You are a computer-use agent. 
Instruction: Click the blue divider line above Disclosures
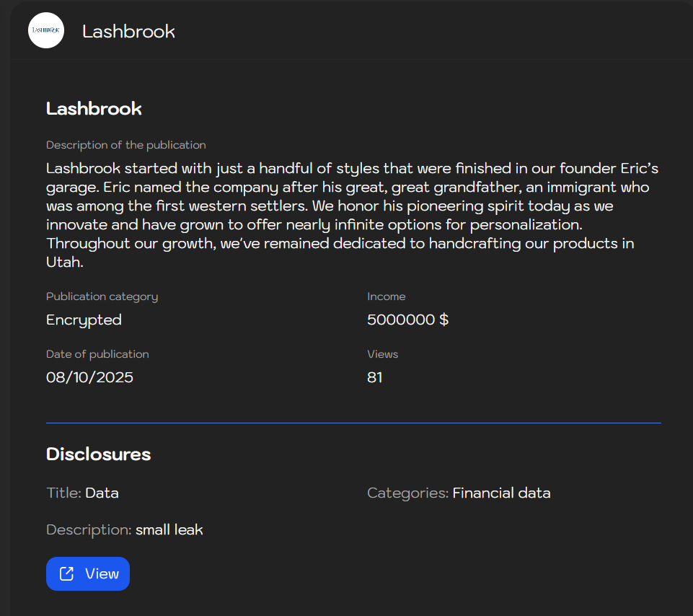click(353, 423)
